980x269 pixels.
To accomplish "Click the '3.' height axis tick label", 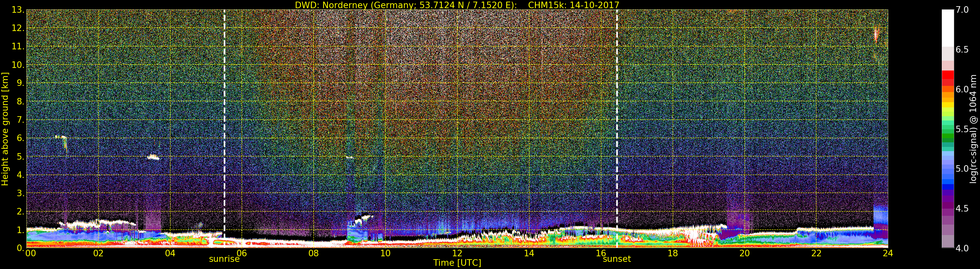I will coord(21,193).
